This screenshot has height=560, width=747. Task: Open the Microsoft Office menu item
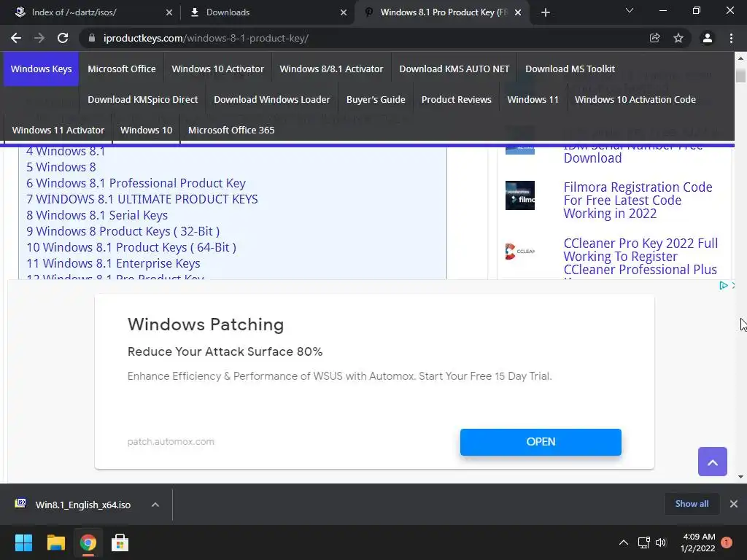[x=122, y=69]
